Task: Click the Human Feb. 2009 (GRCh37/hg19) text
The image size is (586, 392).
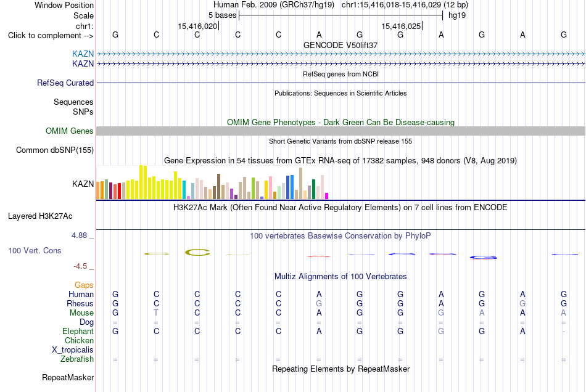Action: (274, 5)
